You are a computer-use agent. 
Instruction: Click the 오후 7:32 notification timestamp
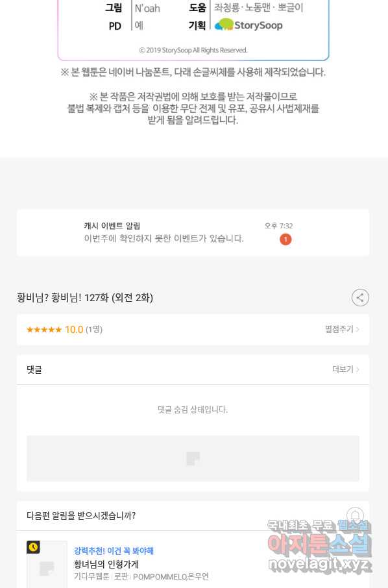point(278,226)
